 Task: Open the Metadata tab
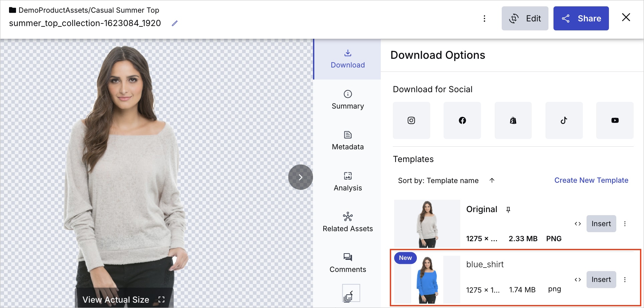pyautogui.click(x=347, y=141)
